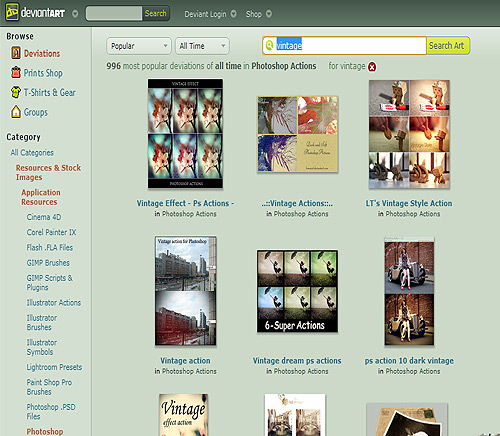
Task: Open the All Time period dropdown
Action: [202, 46]
